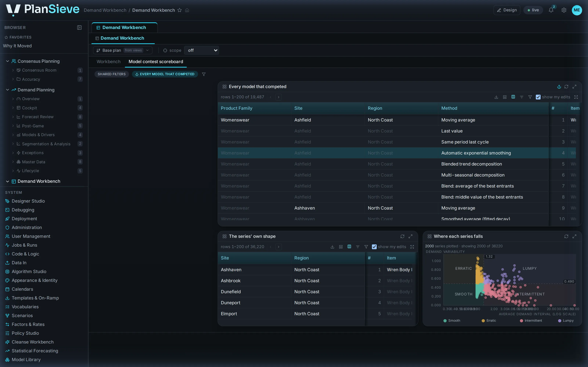Open the scope dropdown set to off
The image size is (588, 367).
[x=201, y=50]
